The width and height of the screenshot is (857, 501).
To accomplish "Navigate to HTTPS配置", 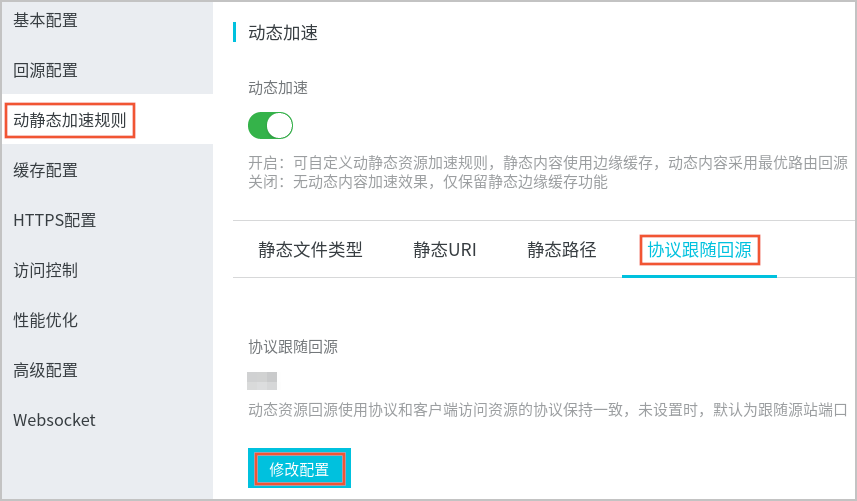I will click(x=55, y=220).
